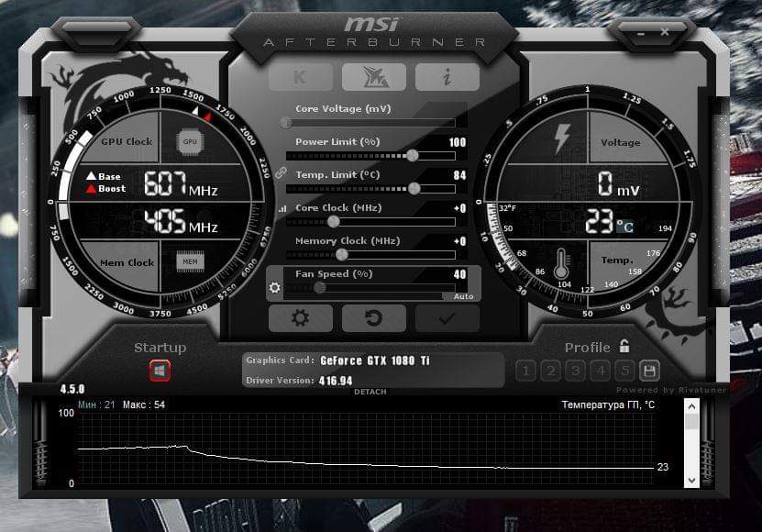762x532 pixels.
Task: Close the Afterburner window
Action: click(x=665, y=32)
